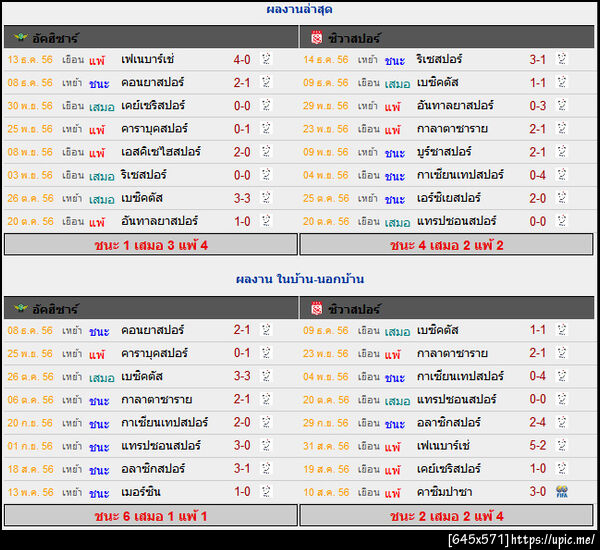
Task: Click ซิวาสปอร์ team logo under ผลงาน ในบ้าน-นอกบ้าน
Action: coord(316,308)
